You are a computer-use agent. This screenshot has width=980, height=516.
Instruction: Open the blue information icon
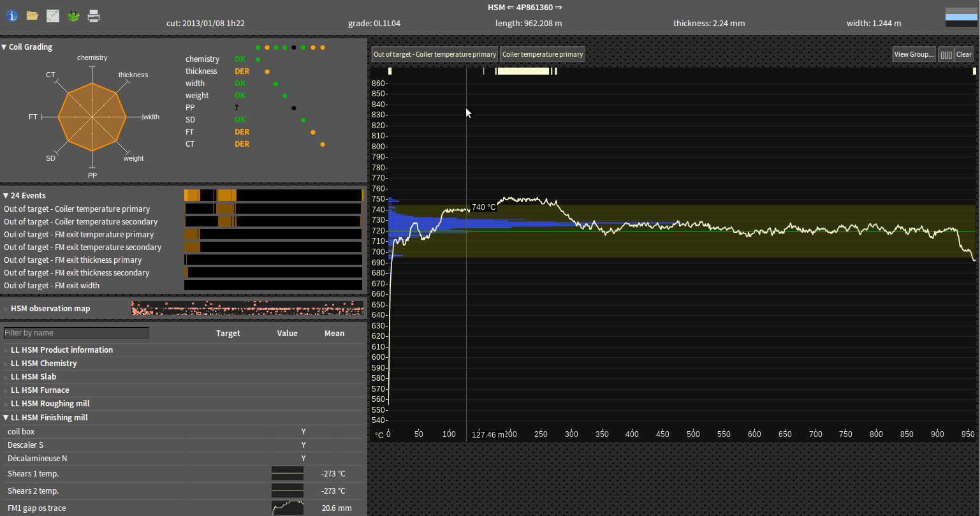pos(11,16)
